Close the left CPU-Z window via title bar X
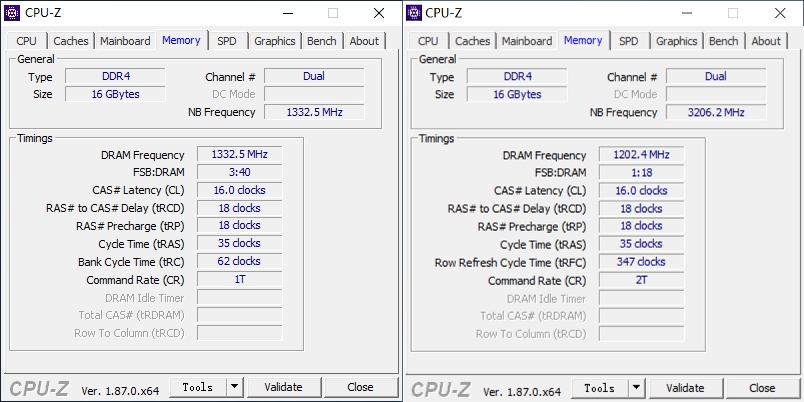The width and height of the screenshot is (804, 402). 379,13
